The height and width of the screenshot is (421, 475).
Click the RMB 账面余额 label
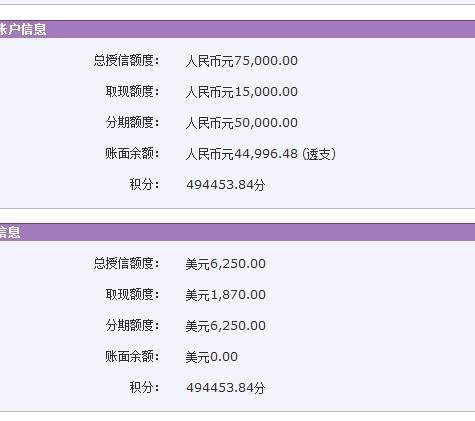[133, 153]
